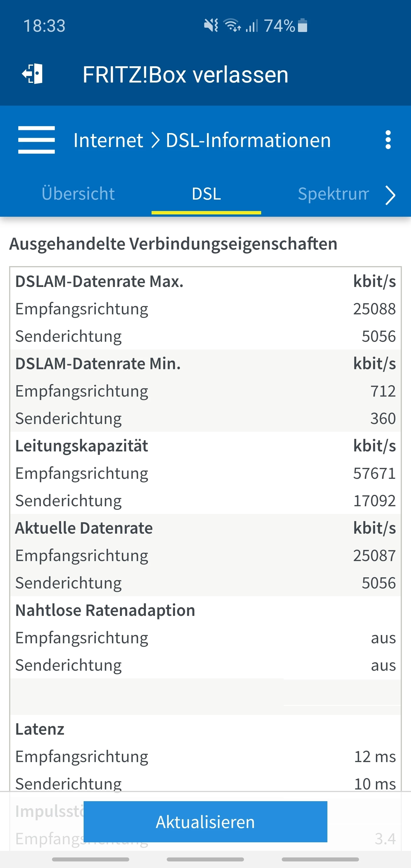Image resolution: width=411 pixels, height=868 pixels.
Task: Tap the mobile signal strength icon
Action: click(x=252, y=26)
